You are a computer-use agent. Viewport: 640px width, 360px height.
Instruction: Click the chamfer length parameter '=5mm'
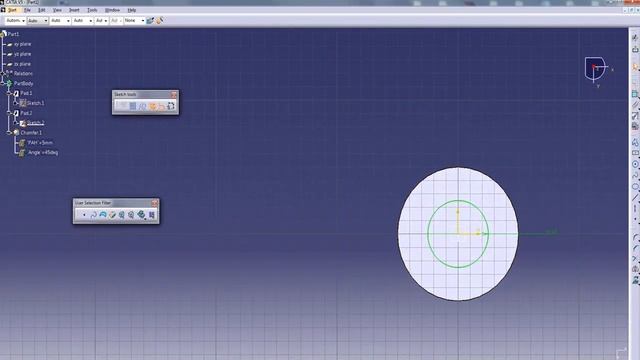pyautogui.click(x=40, y=143)
